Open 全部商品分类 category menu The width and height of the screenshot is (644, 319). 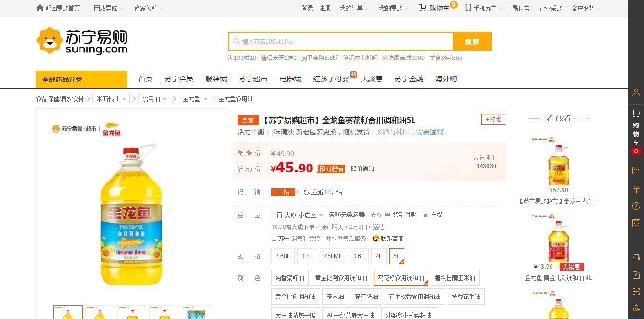pyautogui.click(x=82, y=80)
